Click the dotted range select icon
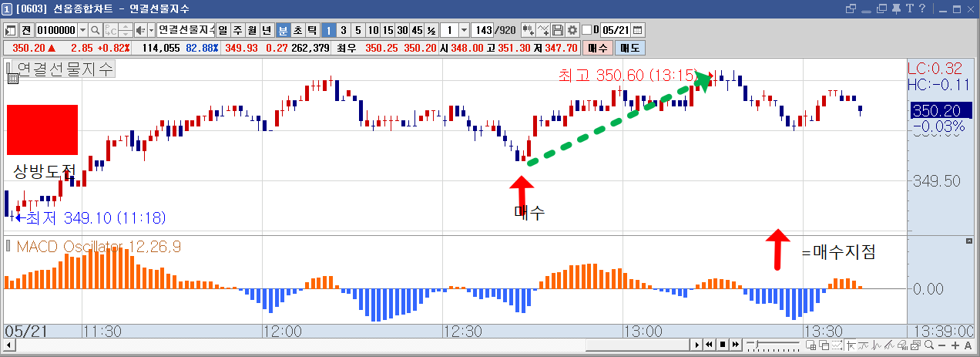This screenshot has height=357, width=980. click(x=837, y=345)
